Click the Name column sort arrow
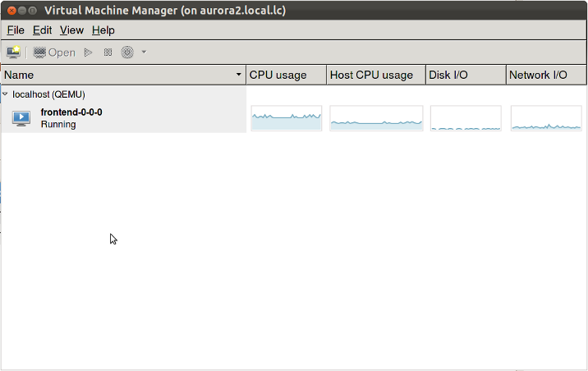Viewport: 588px width, 371px height. tap(239, 75)
